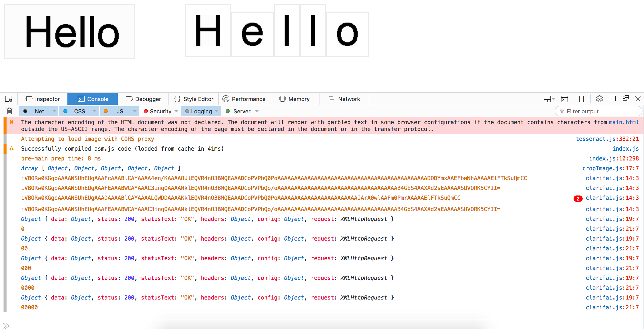
Task: Open the toolbox settings gear
Action: tap(599, 99)
